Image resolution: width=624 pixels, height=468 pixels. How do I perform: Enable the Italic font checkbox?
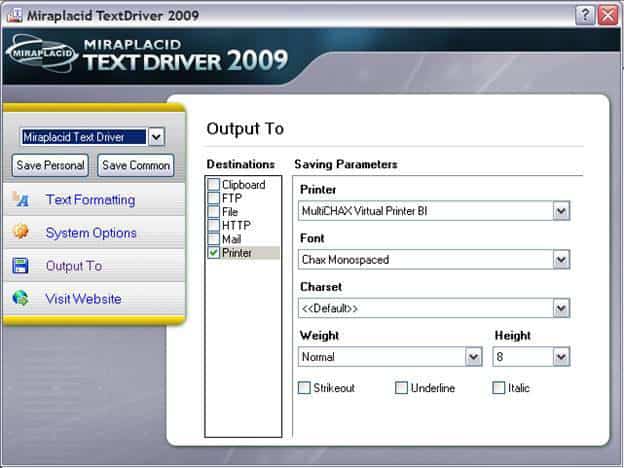[499, 388]
